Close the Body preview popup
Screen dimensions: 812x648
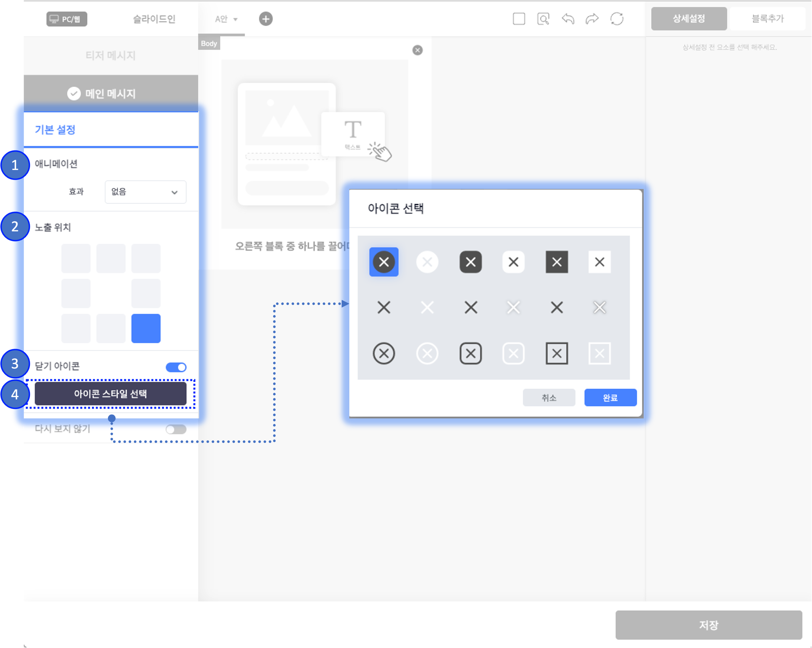pos(417,50)
